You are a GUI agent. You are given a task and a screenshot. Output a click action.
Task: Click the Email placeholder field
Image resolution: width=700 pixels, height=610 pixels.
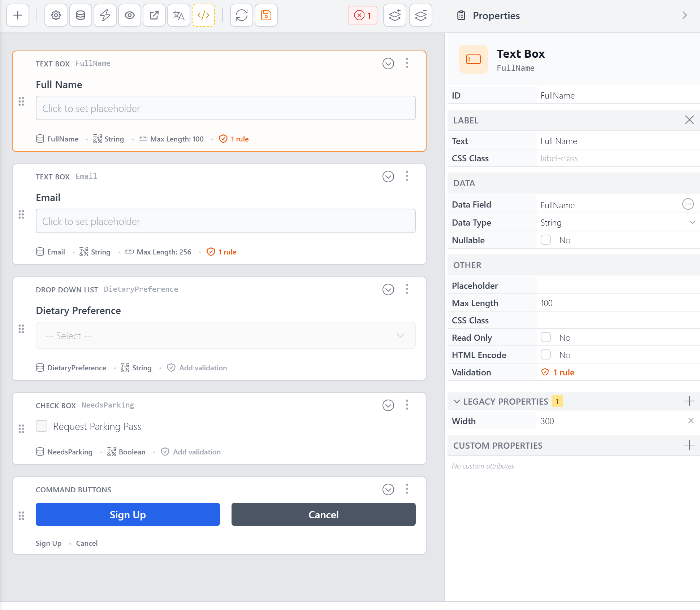225,221
